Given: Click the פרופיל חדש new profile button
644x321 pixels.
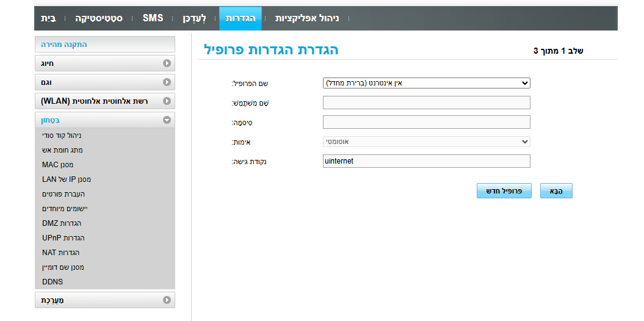Looking at the screenshot, I should click(504, 191).
